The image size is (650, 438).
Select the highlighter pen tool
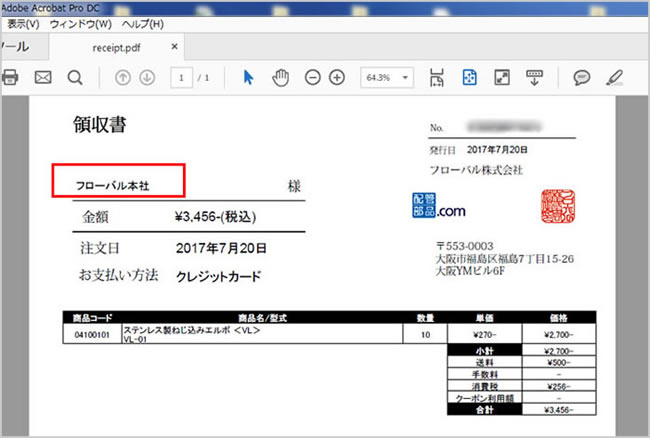point(614,77)
